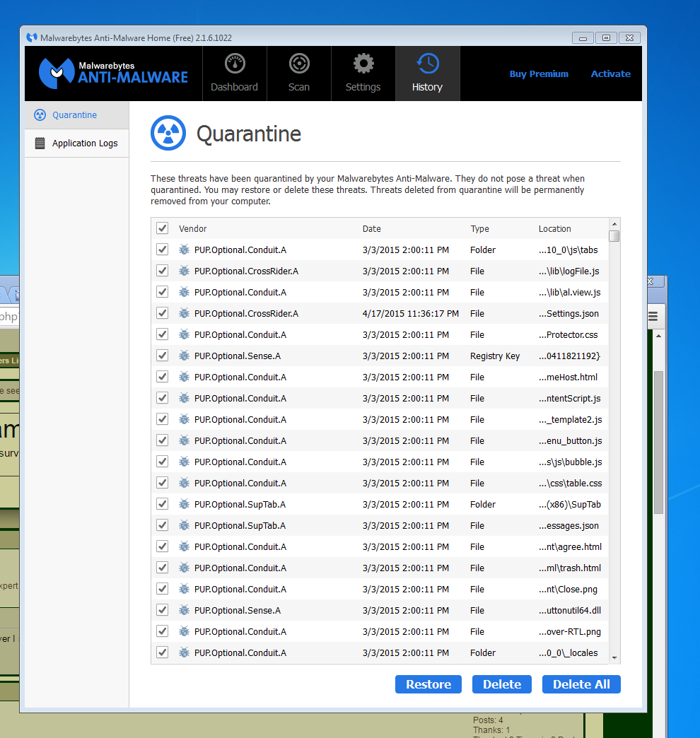Click bug icon of ...Protector.css row

click(184, 334)
